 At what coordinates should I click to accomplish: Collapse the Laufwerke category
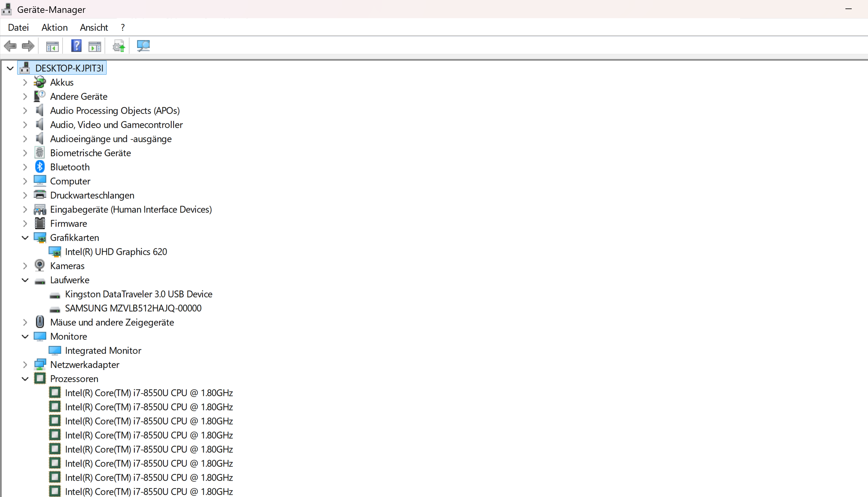tap(25, 280)
